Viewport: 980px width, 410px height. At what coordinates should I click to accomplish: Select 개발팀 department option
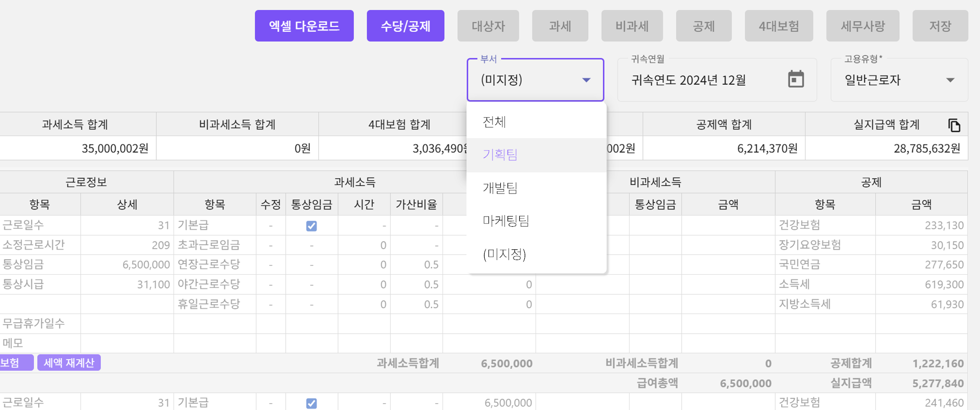click(500, 188)
